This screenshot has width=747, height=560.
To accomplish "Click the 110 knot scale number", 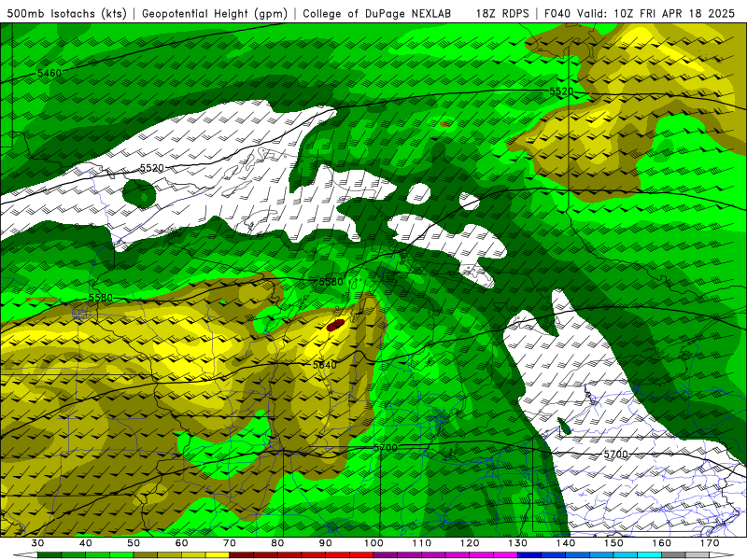I will (422, 543).
